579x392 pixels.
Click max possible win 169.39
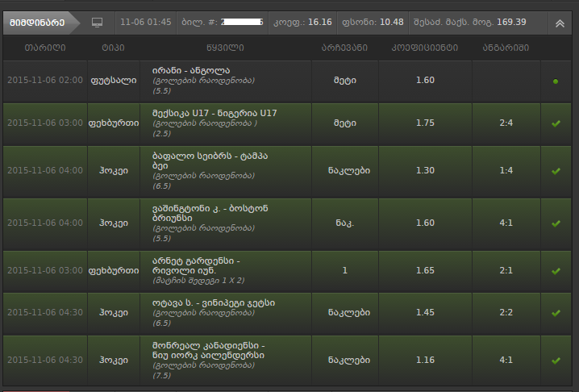511,22
